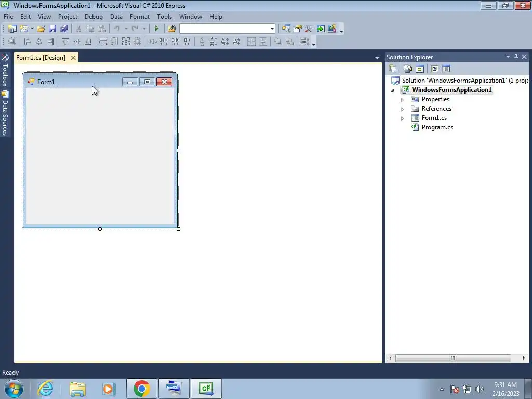
Task: Click the Bring to Front icon
Action: 278,42
